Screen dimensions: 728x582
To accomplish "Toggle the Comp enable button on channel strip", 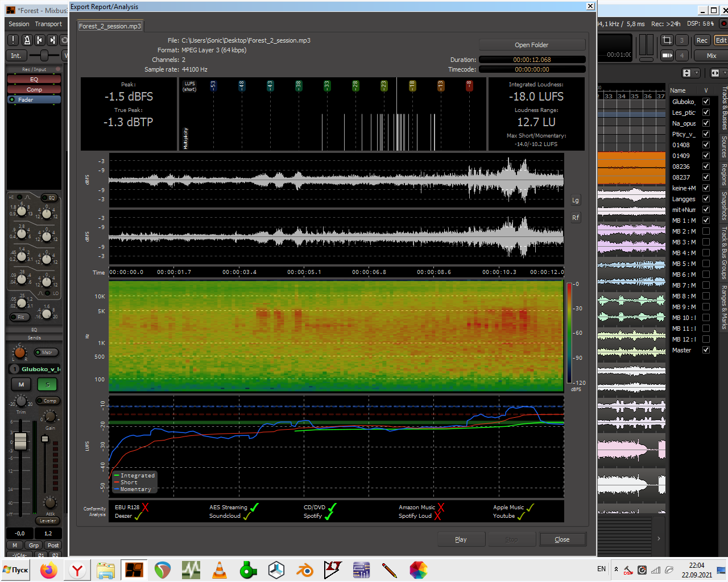I will (x=48, y=401).
